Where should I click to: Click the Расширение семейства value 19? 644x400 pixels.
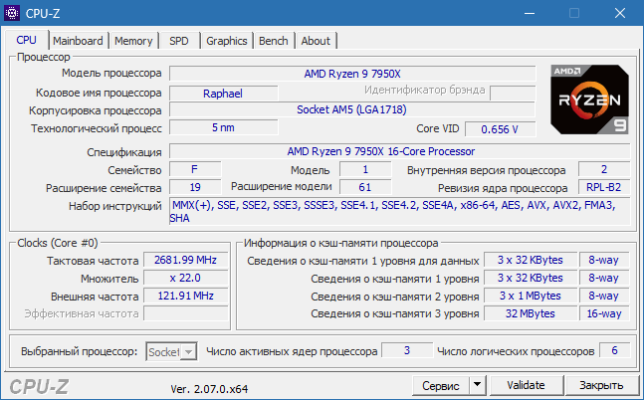point(195,187)
